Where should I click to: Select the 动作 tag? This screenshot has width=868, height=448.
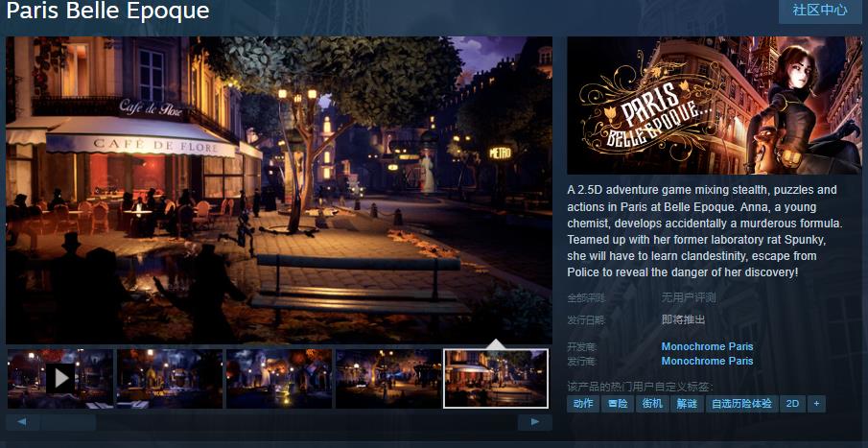(x=583, y=404)
